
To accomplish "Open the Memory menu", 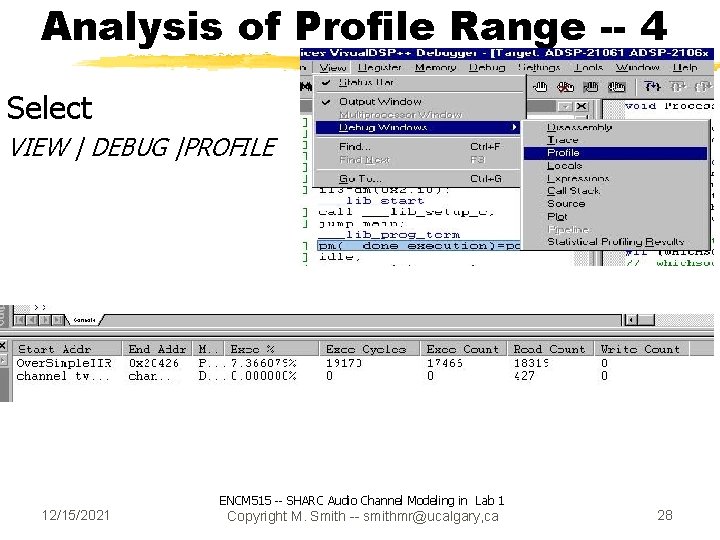I will click(435, 68).
